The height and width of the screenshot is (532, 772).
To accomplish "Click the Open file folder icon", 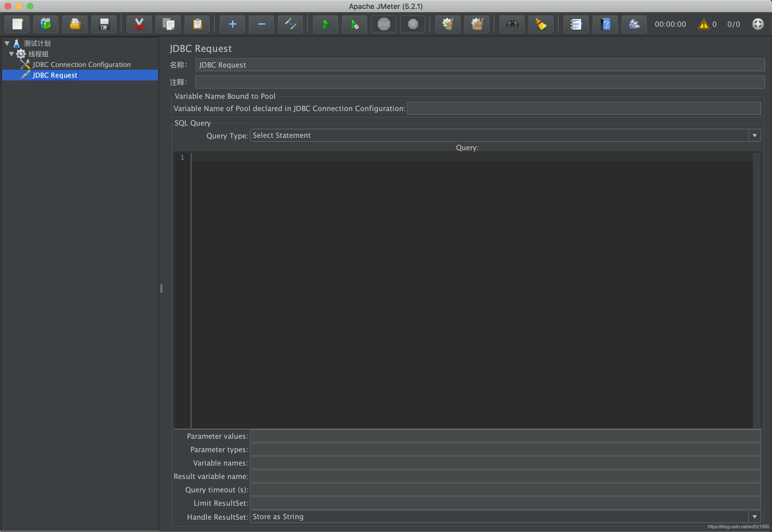I will (x=75, y=24).
